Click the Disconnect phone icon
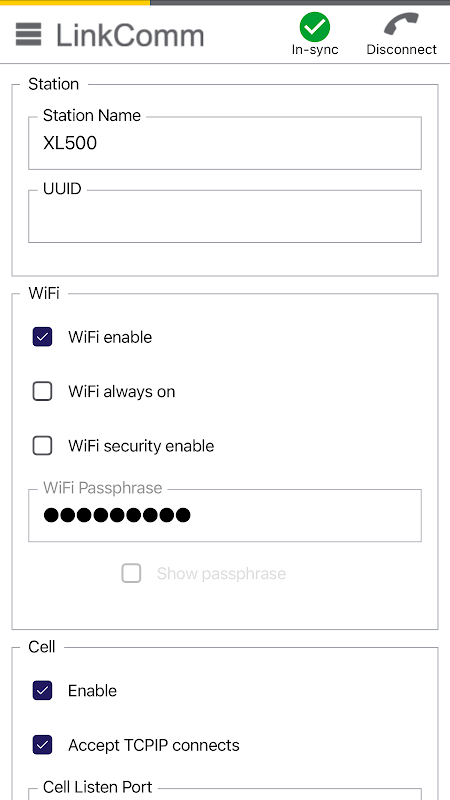This screenshot has width=450, height=800. (402, 24)
